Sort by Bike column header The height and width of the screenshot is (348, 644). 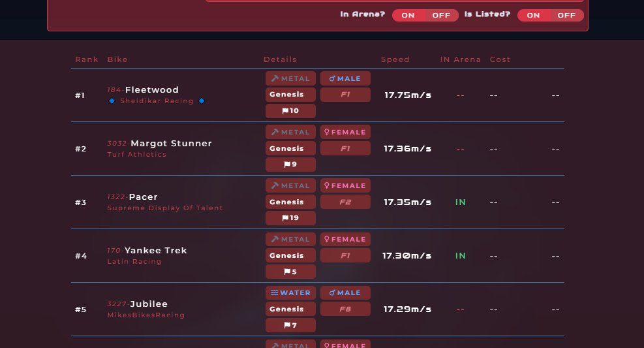tap(117, 59)
